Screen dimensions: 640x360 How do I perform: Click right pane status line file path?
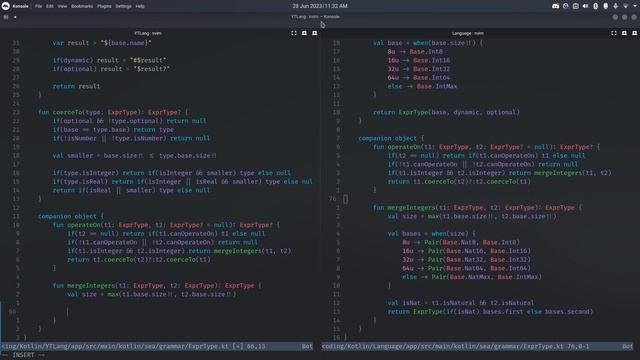(x=442, y=346)
